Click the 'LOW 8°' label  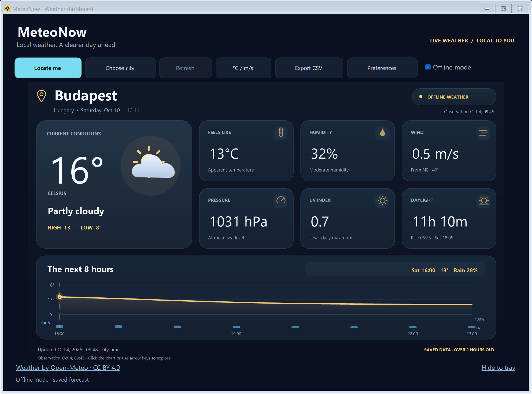coord(91,228)
